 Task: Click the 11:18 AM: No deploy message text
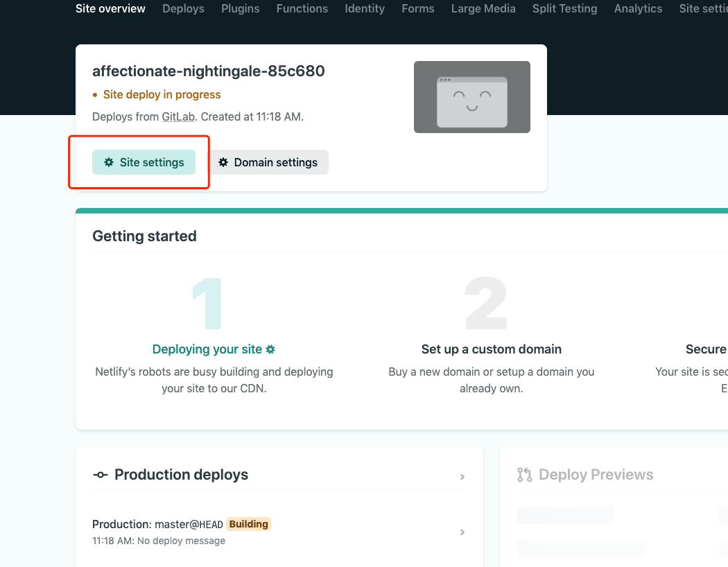click(159, 541)
